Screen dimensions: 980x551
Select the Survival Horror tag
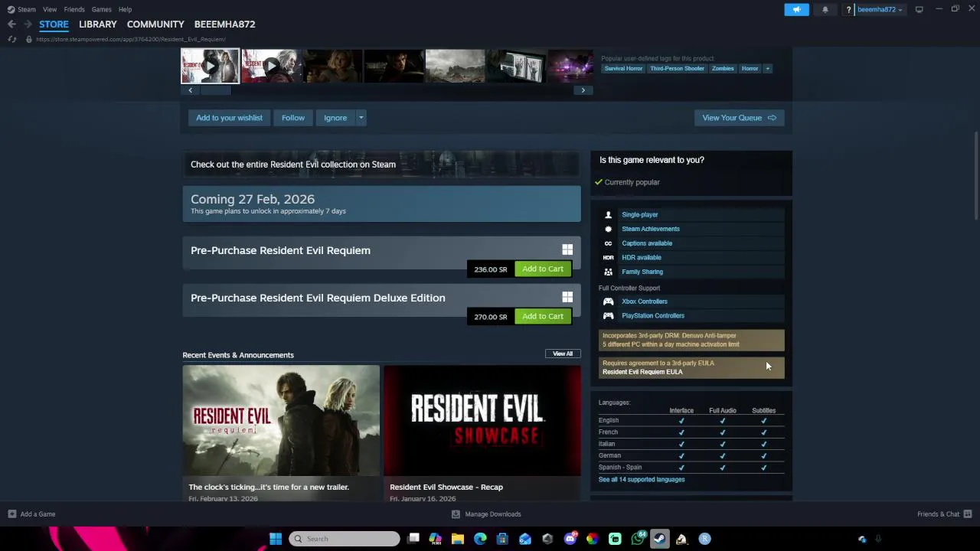tap(623, 69)
